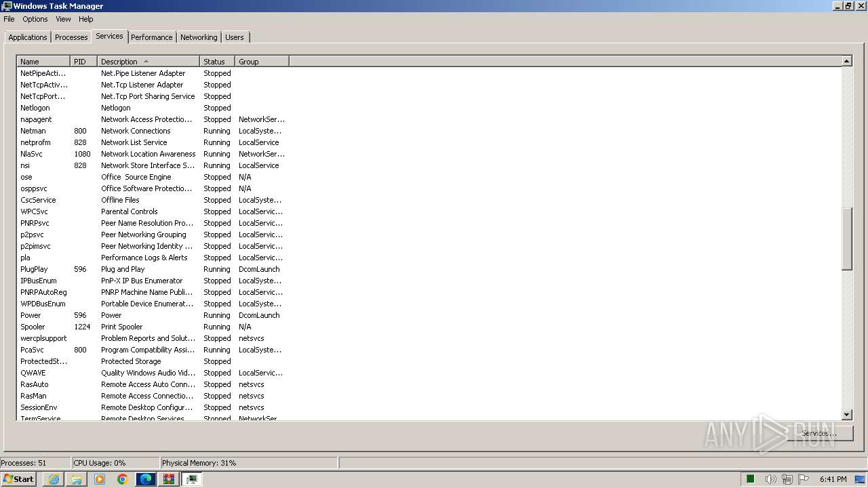Open the network tray icon
This screenshot has height=488, width=868.
click(787, 479)
